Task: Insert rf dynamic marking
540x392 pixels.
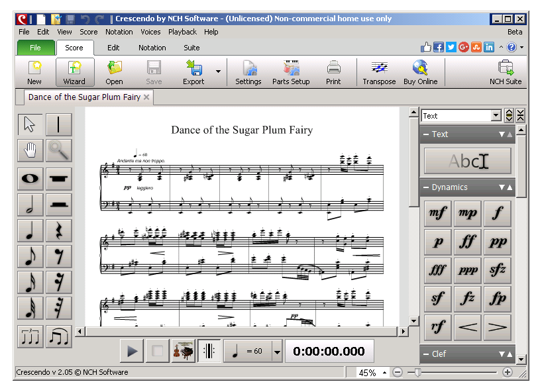Action: pos(438,327)
